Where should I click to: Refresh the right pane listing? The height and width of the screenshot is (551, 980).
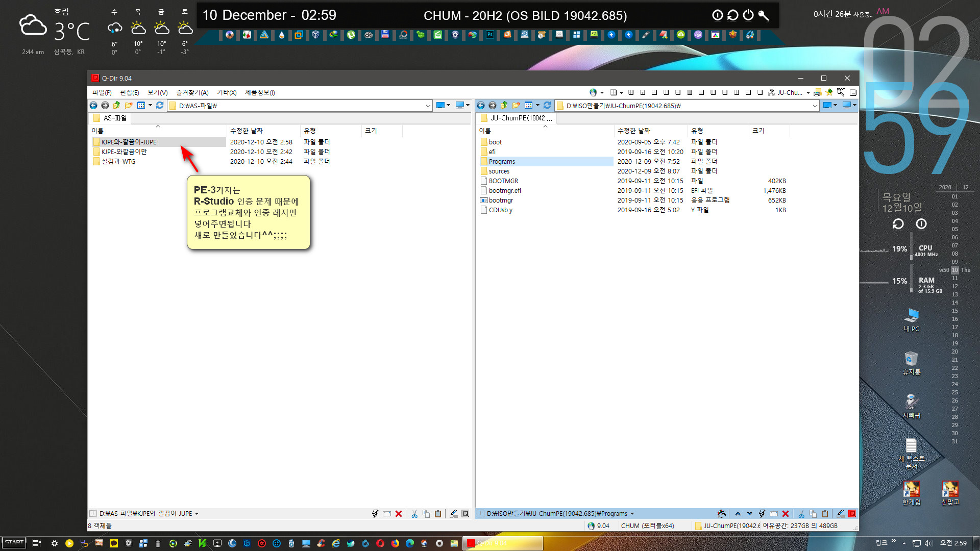547,106
